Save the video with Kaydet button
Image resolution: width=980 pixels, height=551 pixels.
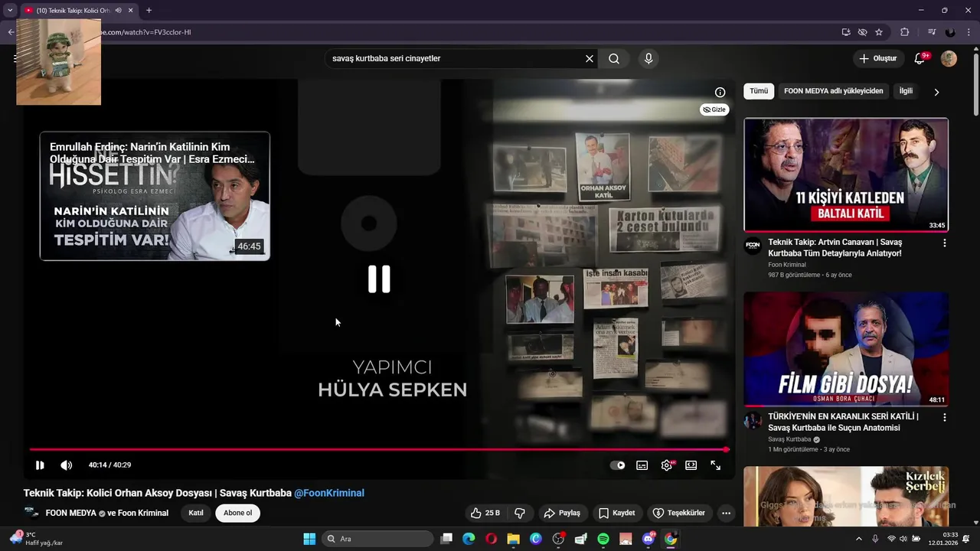click(x=617, y=513)
